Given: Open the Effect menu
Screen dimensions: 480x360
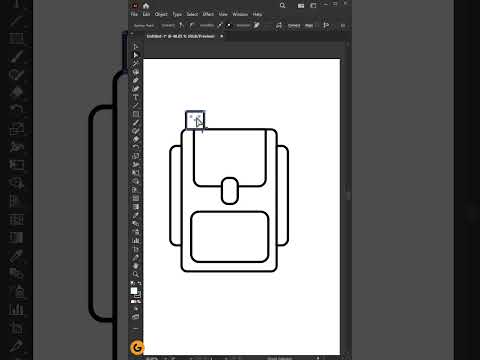Looking at the screenshot, I should click(208, 14).
